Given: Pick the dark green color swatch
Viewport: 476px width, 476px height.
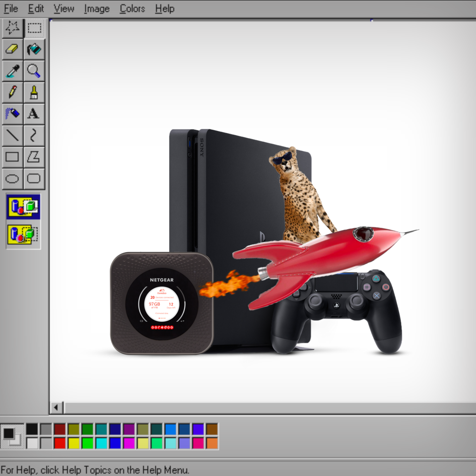Looking at the screenshot, I should [x=87, y=429].
